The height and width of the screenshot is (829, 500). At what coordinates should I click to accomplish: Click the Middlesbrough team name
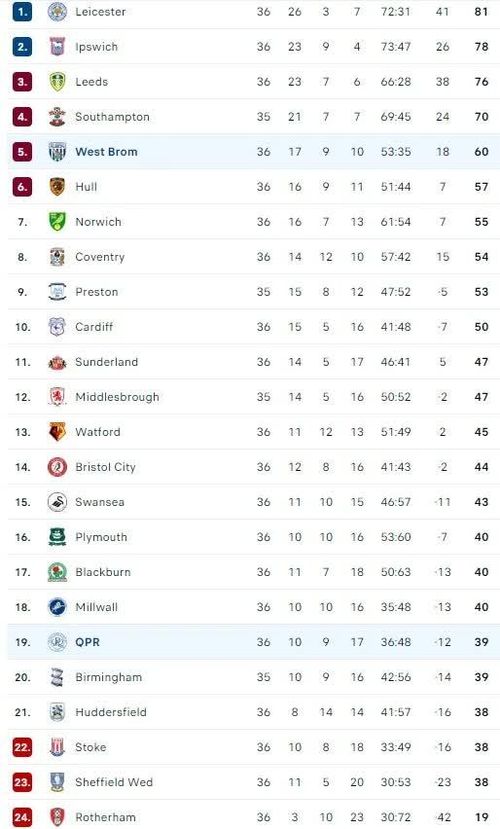tap(117, 397)
